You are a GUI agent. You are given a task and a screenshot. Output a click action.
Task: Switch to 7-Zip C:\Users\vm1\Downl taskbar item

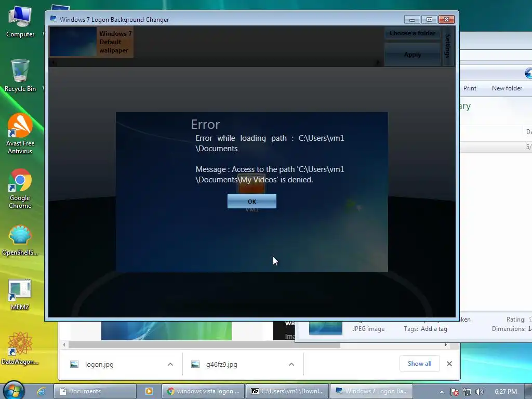287,391
